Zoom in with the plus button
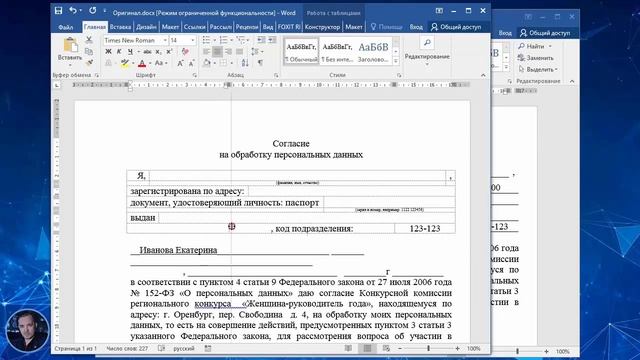The image size is (640, 360). [x=457, y=349]
